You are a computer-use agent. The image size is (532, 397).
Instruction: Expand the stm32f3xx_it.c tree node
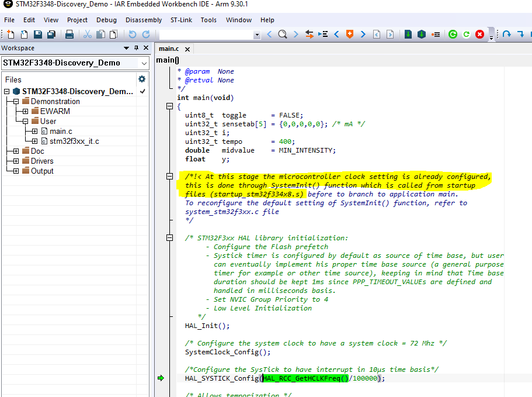[34, 141]
